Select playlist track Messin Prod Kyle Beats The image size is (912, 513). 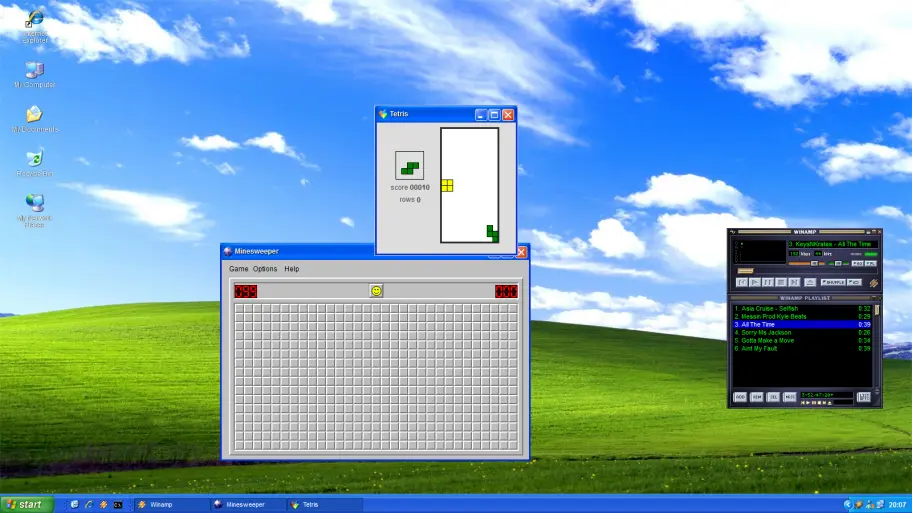[802, 316]
